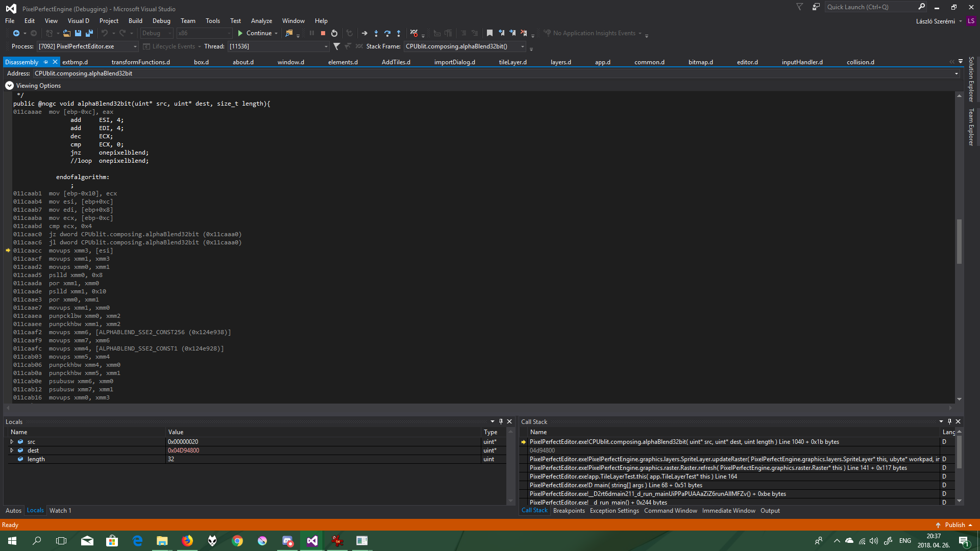
Task: Open the Debug menu
Action: [161, 21]
